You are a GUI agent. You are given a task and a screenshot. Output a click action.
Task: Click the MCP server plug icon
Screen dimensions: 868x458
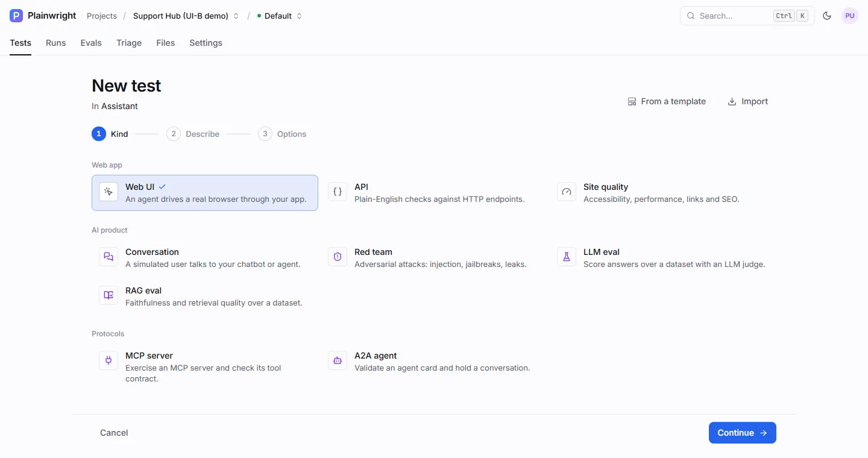108,360
